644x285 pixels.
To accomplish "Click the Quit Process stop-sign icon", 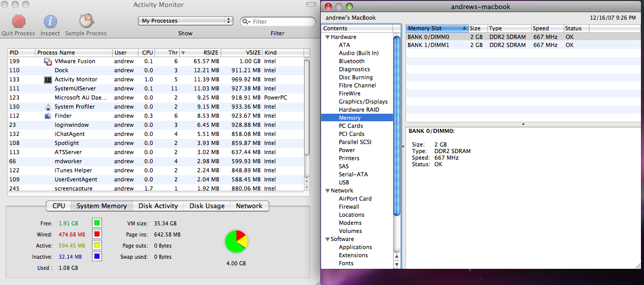I will tap(19, 21).
